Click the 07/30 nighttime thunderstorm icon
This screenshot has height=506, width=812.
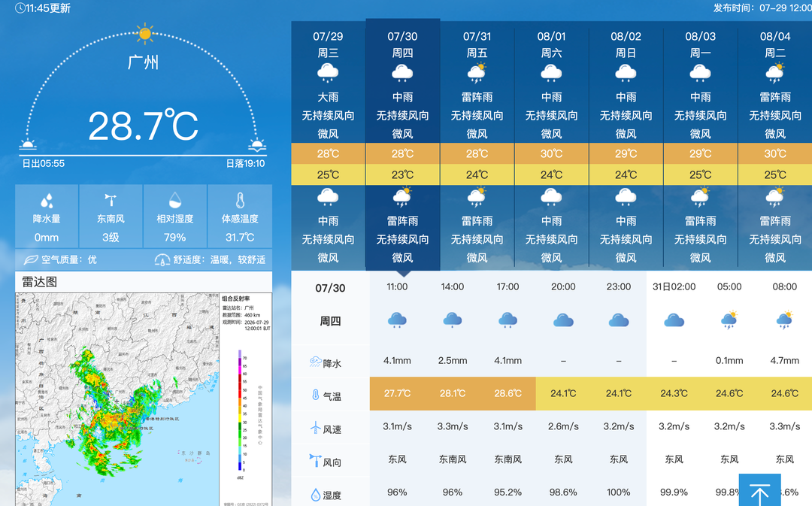point(402,197)
